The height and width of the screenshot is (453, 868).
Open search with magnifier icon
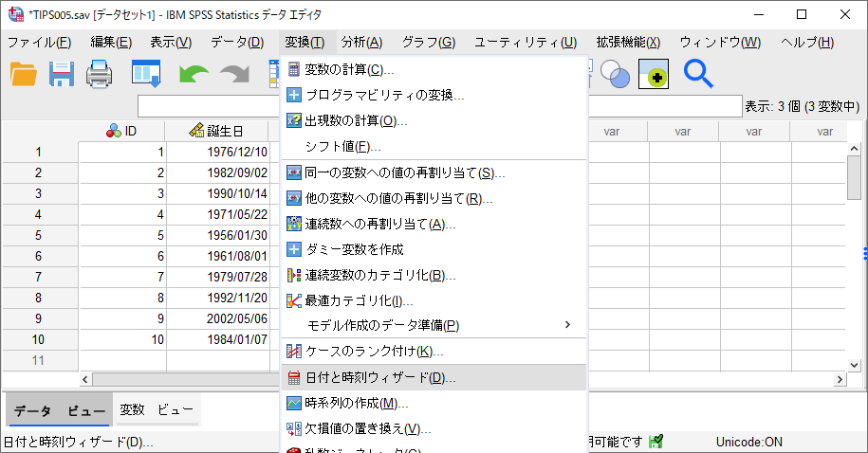(698, 74)
